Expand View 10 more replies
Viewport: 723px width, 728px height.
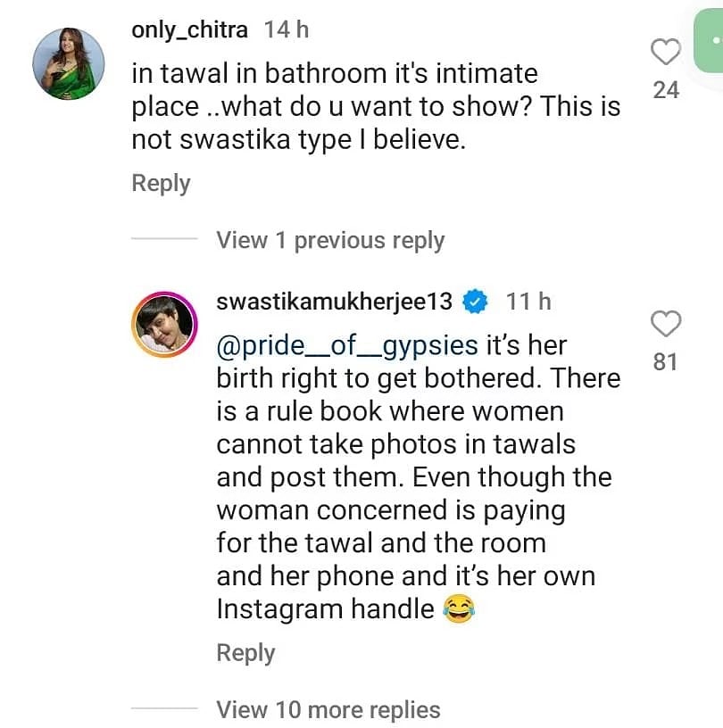tap(328, 710)
